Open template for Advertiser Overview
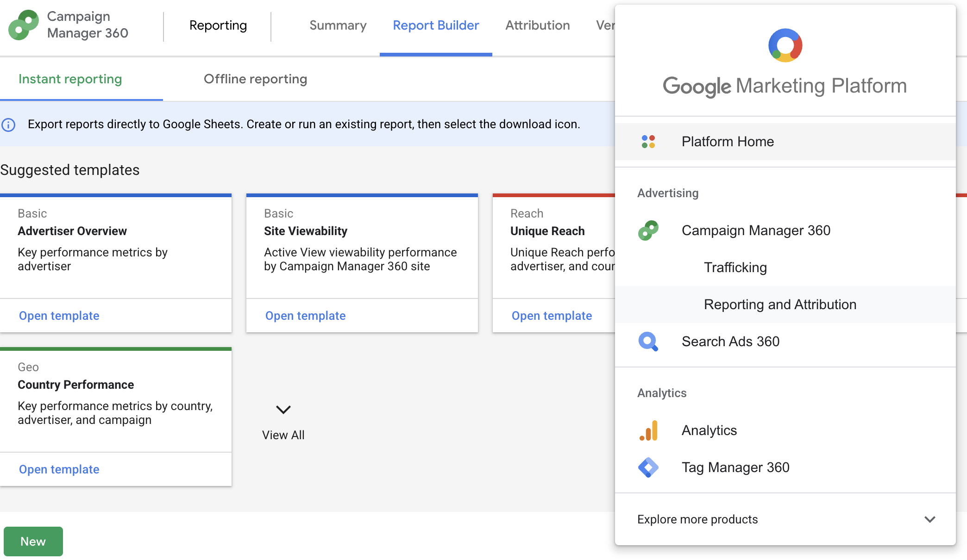 [59, 316]
